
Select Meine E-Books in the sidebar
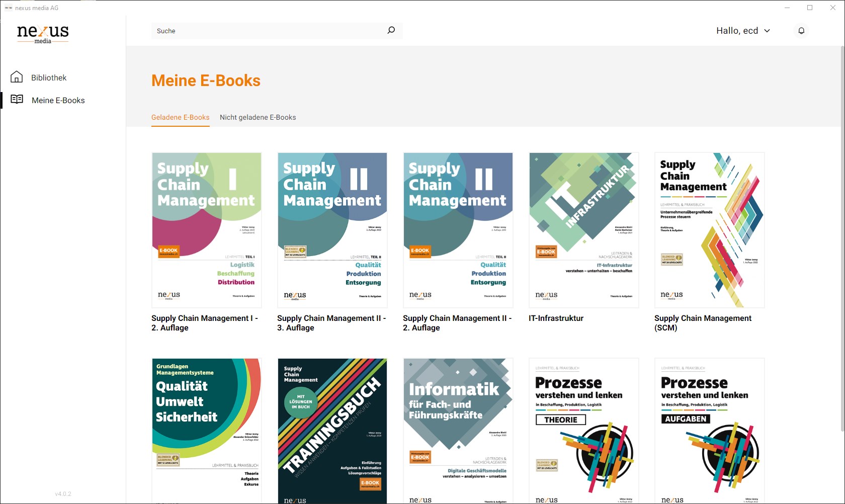pos(58,100)
